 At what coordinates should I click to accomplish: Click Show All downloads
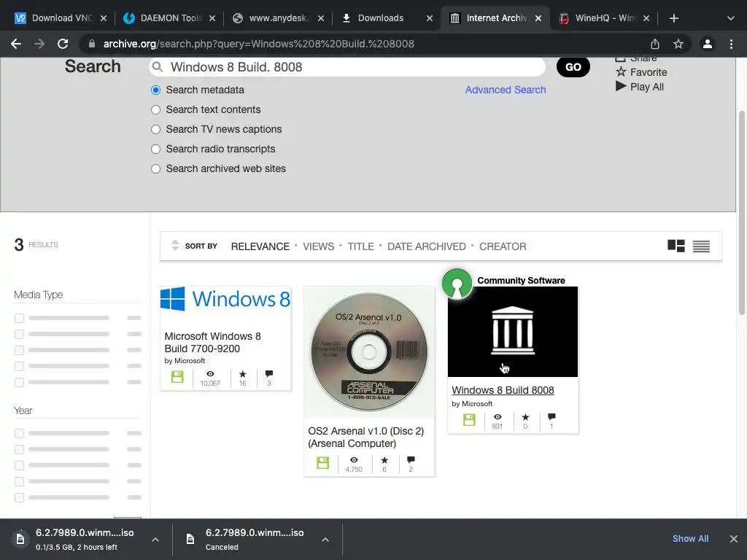tap(690, 539)
